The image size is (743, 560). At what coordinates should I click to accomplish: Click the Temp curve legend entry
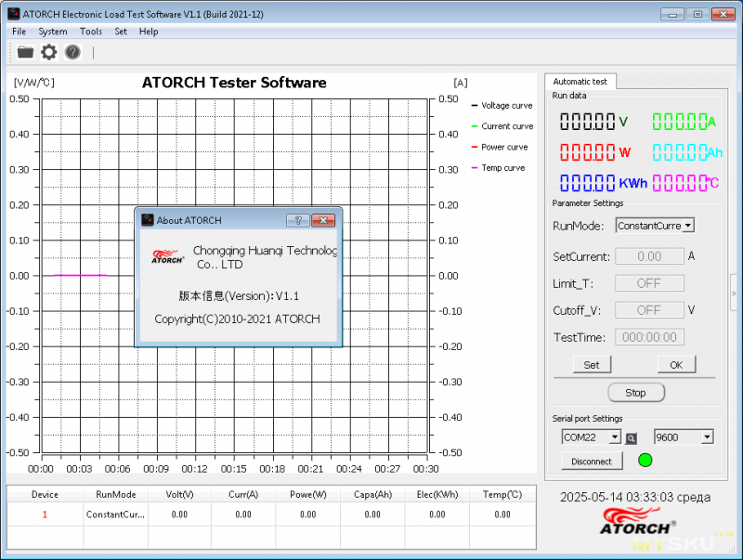coord(499,168)
